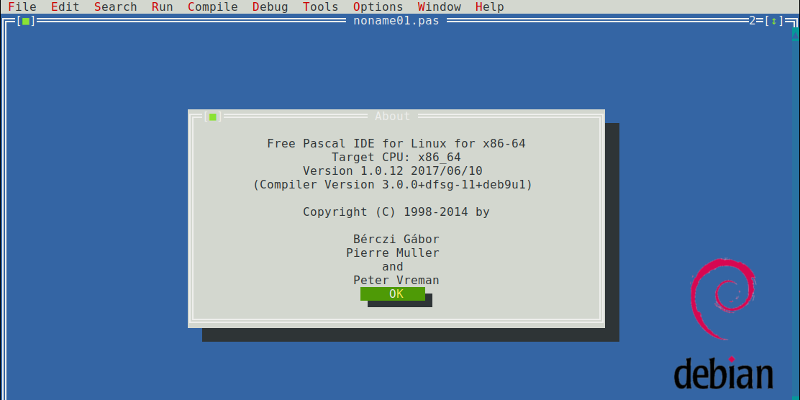Click the noname01.pas window title

[396, 21]
